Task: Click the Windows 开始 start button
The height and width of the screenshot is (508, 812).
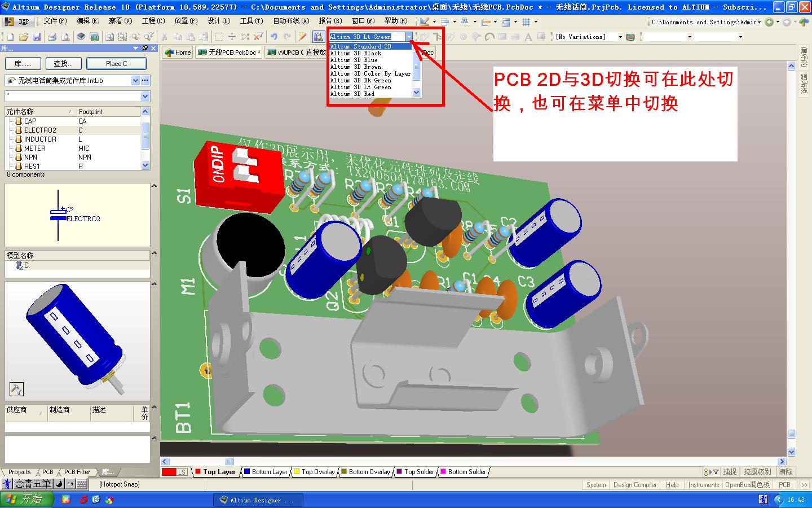Action: click(x=27, y=500)
